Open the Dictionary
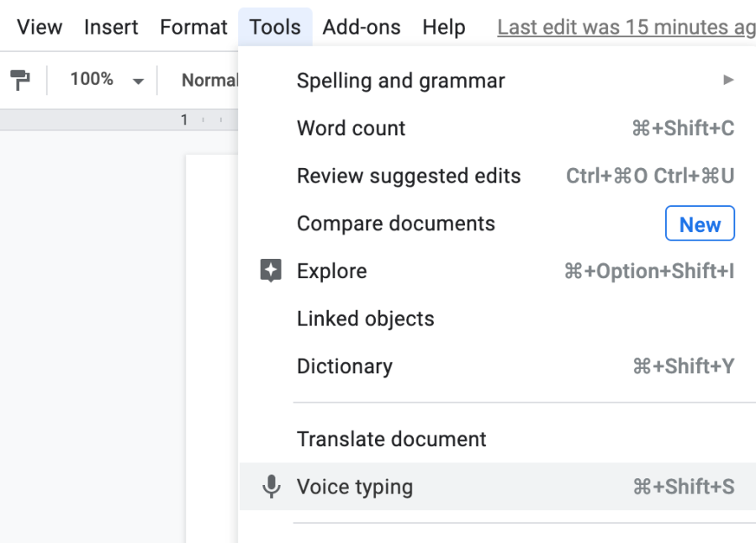756x543 pixels. [498, 366]
